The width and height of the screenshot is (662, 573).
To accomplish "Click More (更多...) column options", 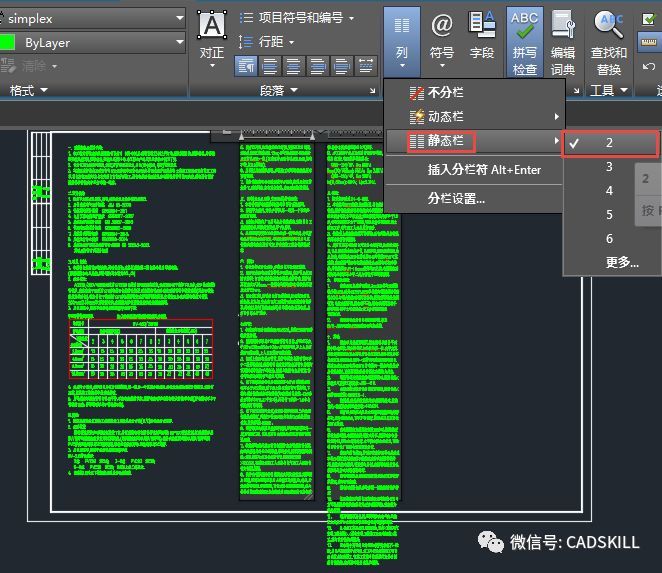I will pos(622,262).
